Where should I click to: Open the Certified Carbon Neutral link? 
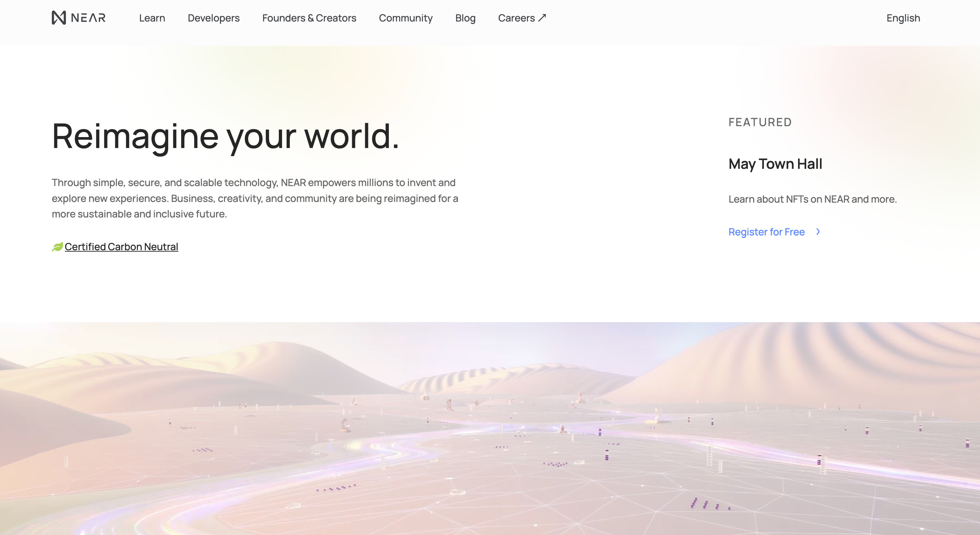(121, 247)
